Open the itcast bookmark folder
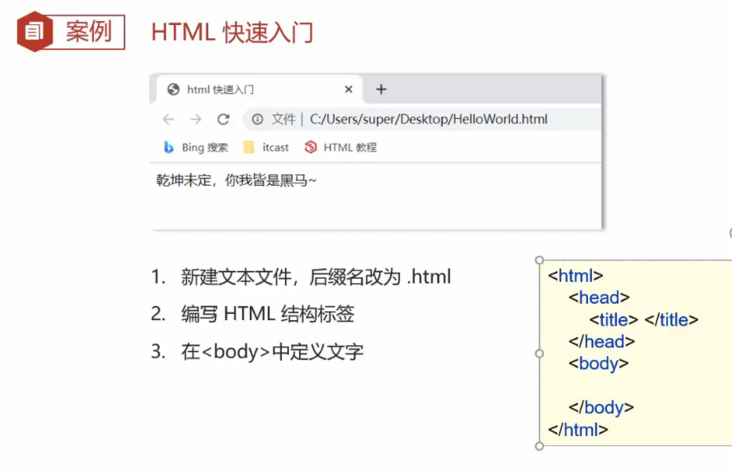The width and height of the screenshot is (732, 472). click(266, 148)
